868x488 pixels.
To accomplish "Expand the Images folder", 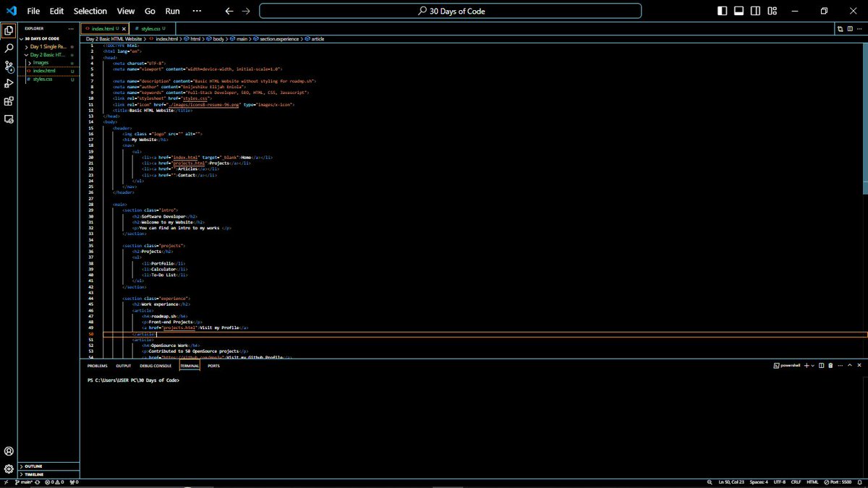I will (x=49, y=63).
